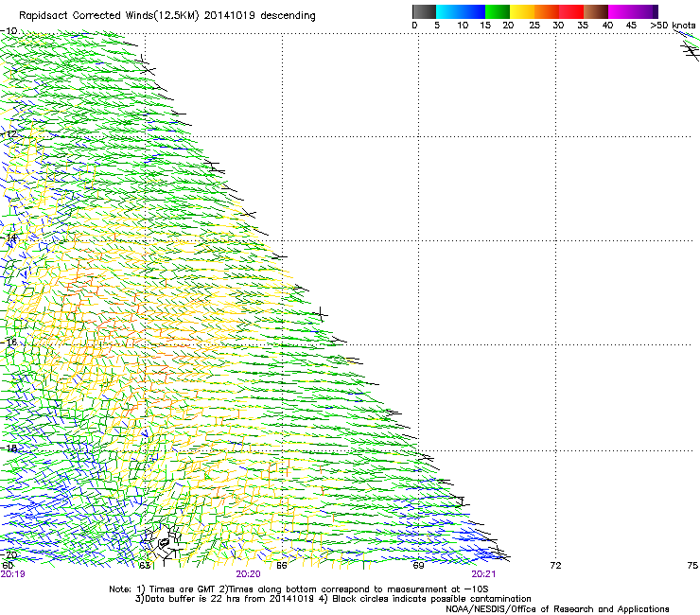This screenshot has height=615, width=700.
Task: Click the '69' longitude axis label
Action: pos(418,566)
